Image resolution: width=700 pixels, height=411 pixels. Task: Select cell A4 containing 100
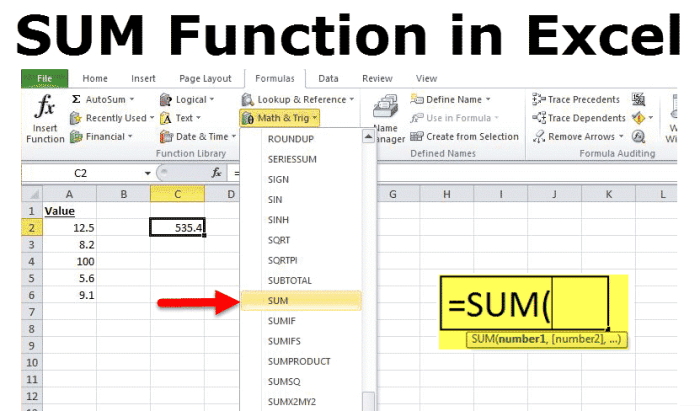(x=69, y=264)
